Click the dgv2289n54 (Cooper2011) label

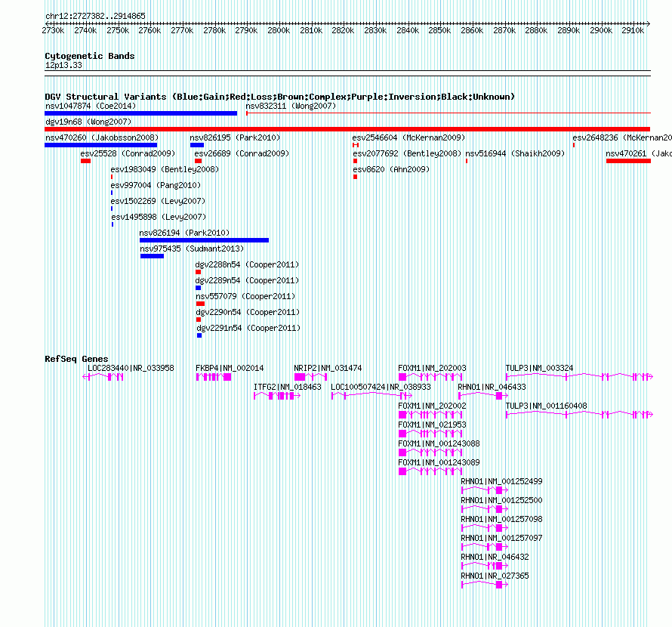point(248,280)
